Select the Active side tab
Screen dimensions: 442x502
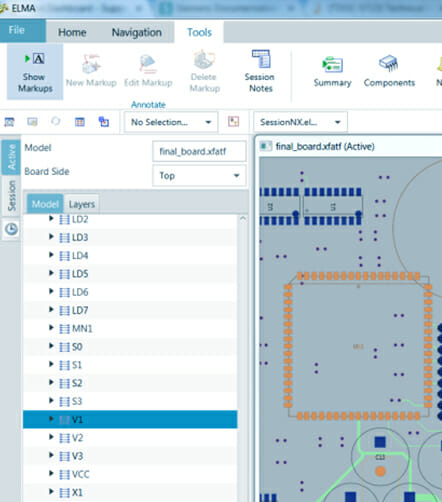coord(11,157)
